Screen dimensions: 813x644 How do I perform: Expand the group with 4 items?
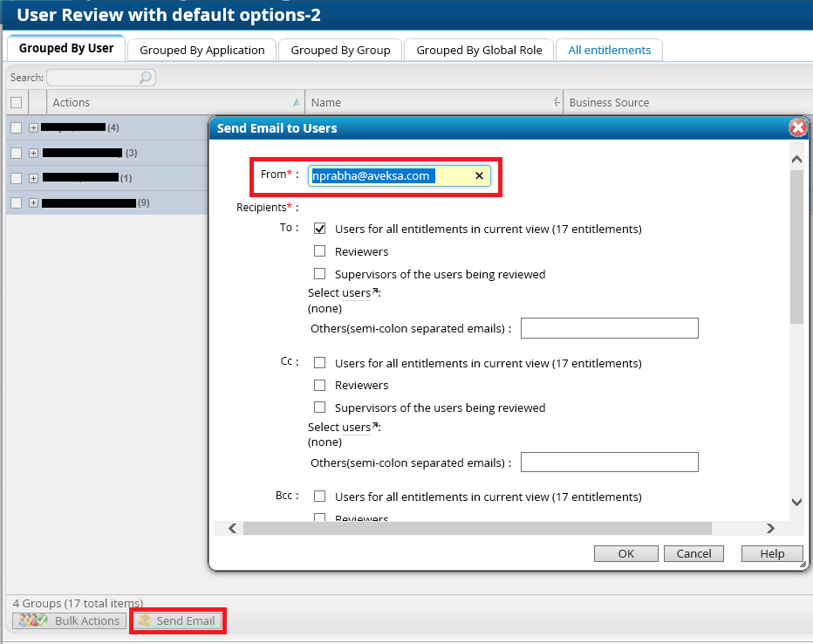pos(34,127)
